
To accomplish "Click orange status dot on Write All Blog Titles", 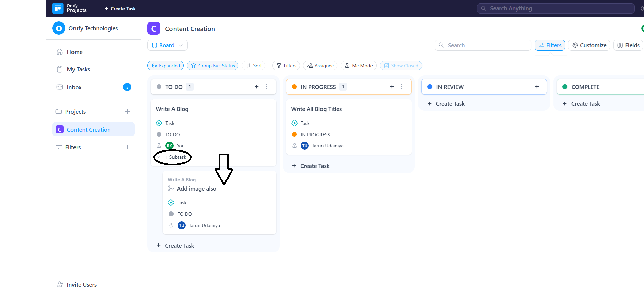I will pyautogui.click(x=294, y=134).
